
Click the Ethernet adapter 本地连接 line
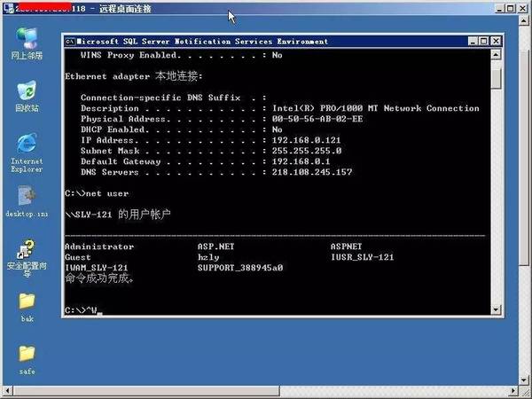click(x=134, y=76)
